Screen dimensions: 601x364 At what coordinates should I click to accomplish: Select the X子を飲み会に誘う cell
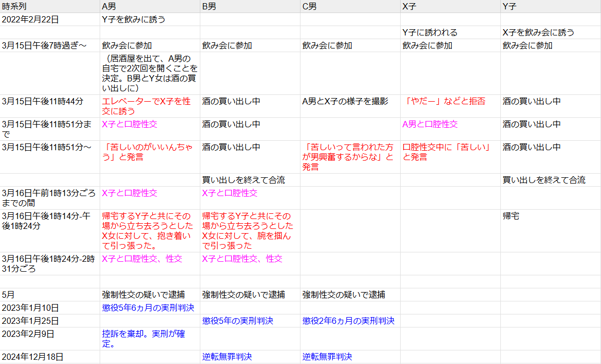pyautogui.click(x=551, y=32)
